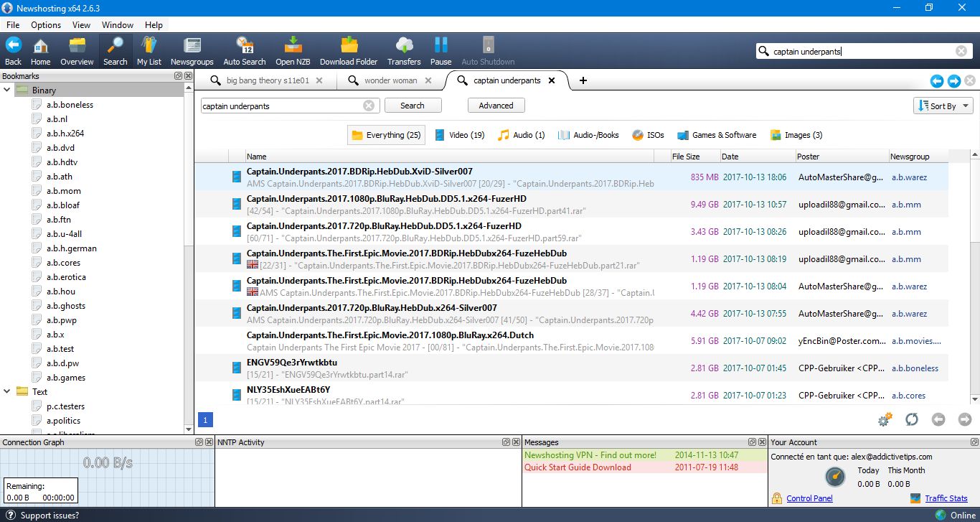The height and width of the screenshot is (522, 980).
Task: Click the Search button
Action: point(413,106)
